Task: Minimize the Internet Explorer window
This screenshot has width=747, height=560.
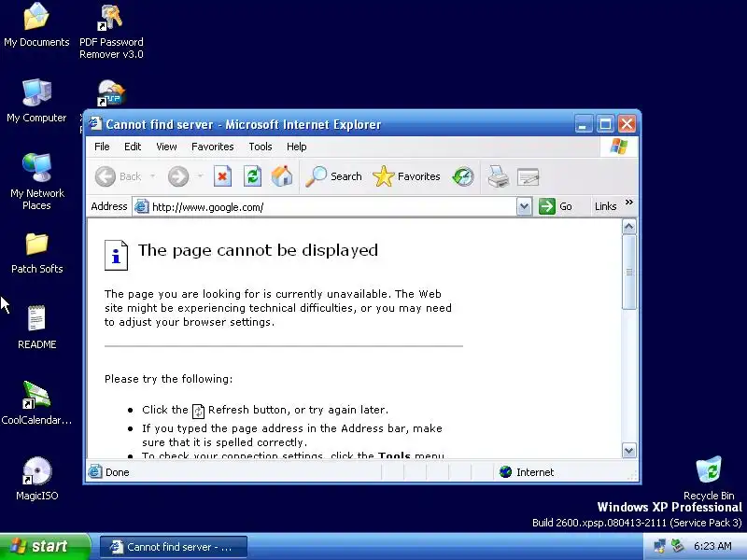Action: coord(583,124)
